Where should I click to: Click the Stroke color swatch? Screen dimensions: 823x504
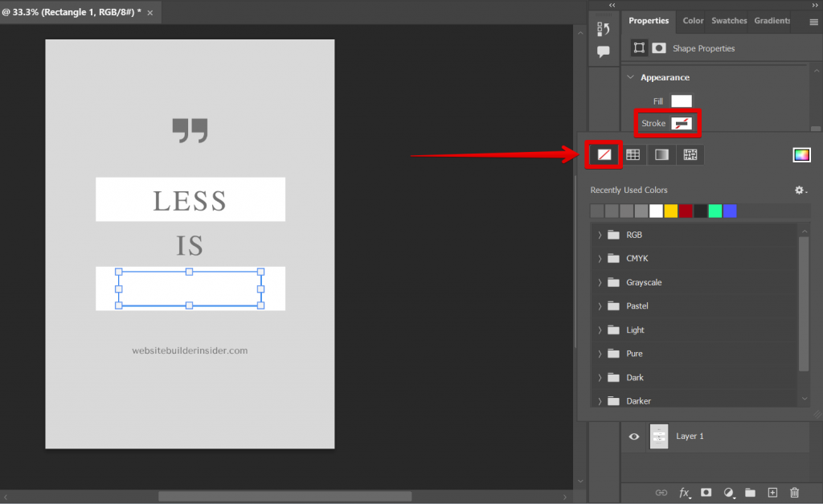click(x=682, y=123)
